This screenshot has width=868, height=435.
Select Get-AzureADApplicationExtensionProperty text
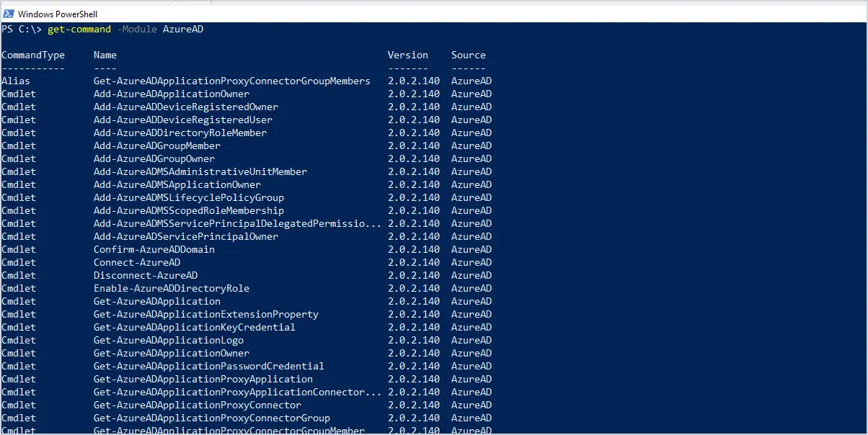click(206, 314)
